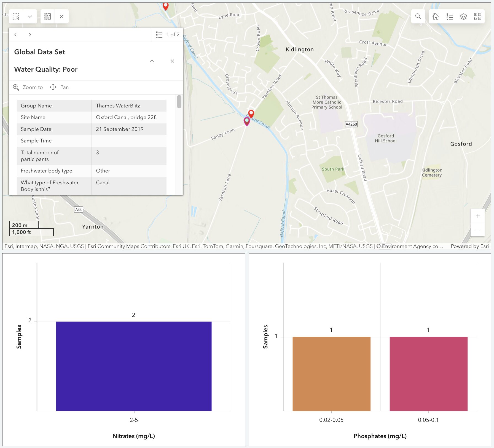
Task: Open the map legend list
Action: tap(450, 17)
